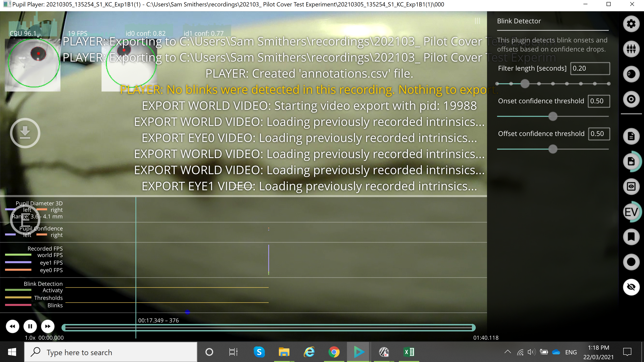This screenshot has width=644, height=362.
Task: Click the ENG language indicator
Action: coord(571,352)
